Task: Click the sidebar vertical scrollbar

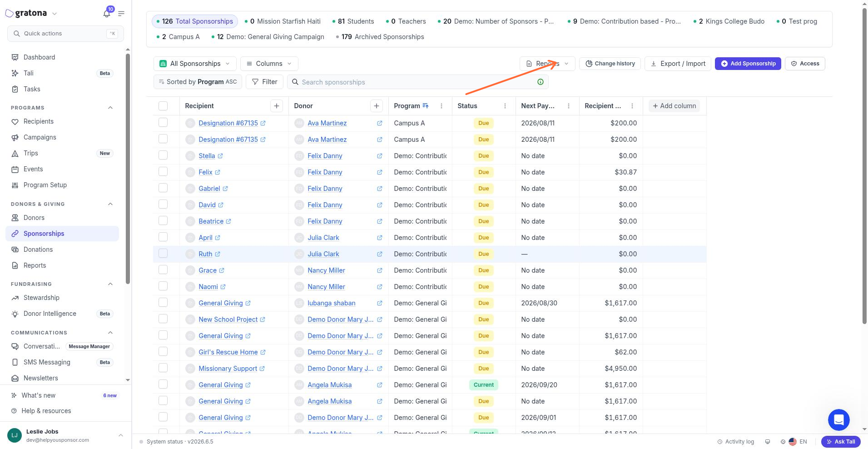Action: [128, 168]
